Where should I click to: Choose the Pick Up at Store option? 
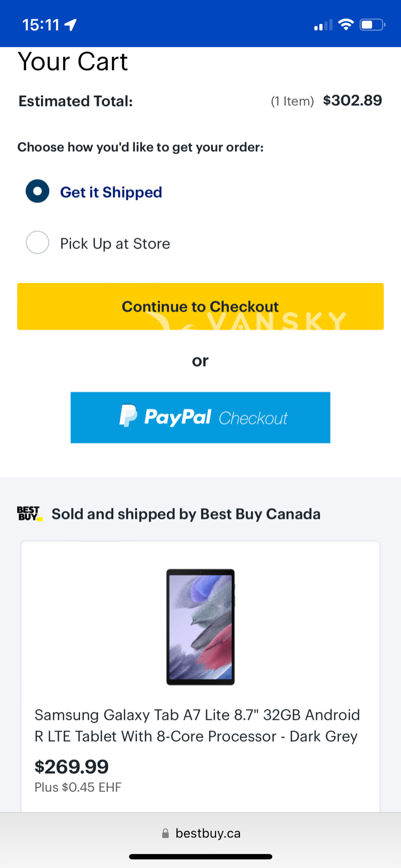click(x=38, y=243)
